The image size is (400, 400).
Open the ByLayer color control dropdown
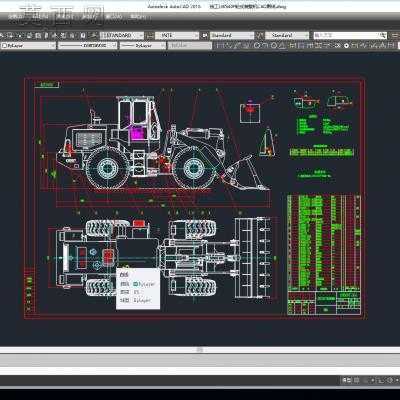28,46
